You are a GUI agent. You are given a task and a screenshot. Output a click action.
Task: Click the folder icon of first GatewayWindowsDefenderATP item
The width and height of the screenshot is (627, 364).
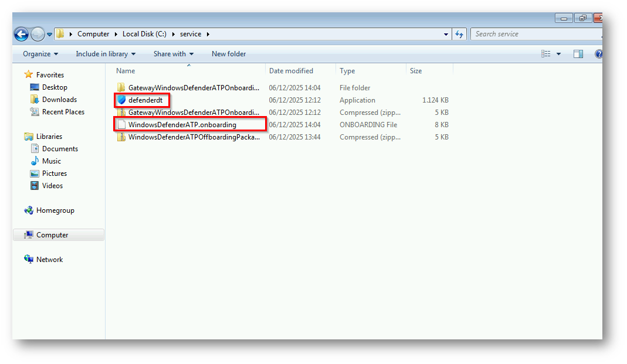tap(121, 87)
